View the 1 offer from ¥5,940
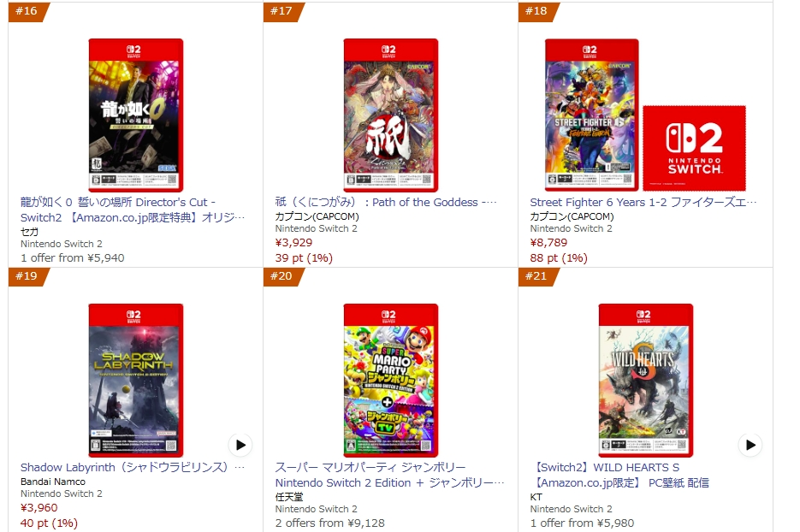 tap(73, 258)
